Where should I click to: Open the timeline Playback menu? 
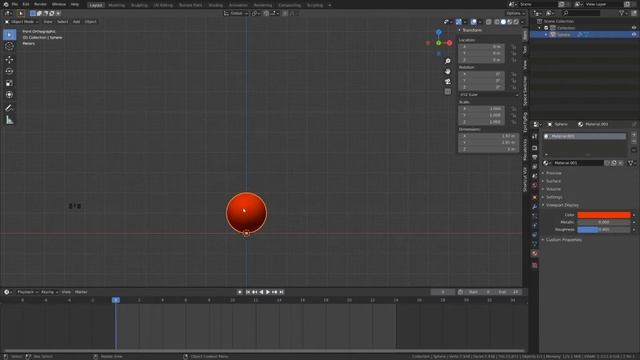(x=27, y=292)
